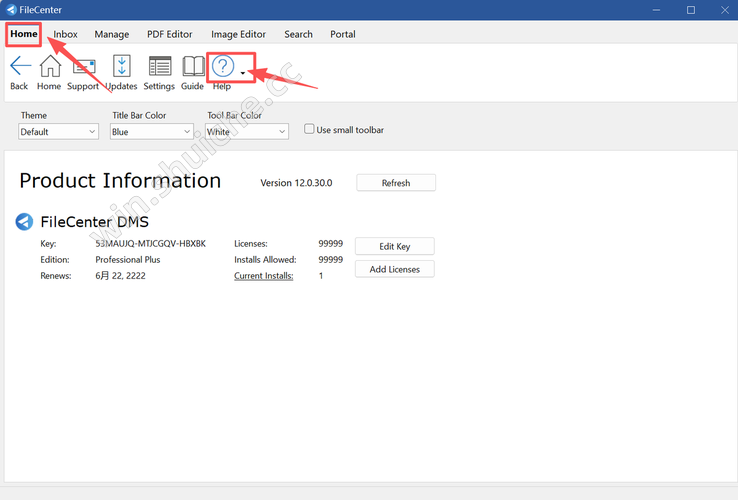738x500 pixels.
Task: Expand the Help dropdown arrow
Action: click(243, 73)
